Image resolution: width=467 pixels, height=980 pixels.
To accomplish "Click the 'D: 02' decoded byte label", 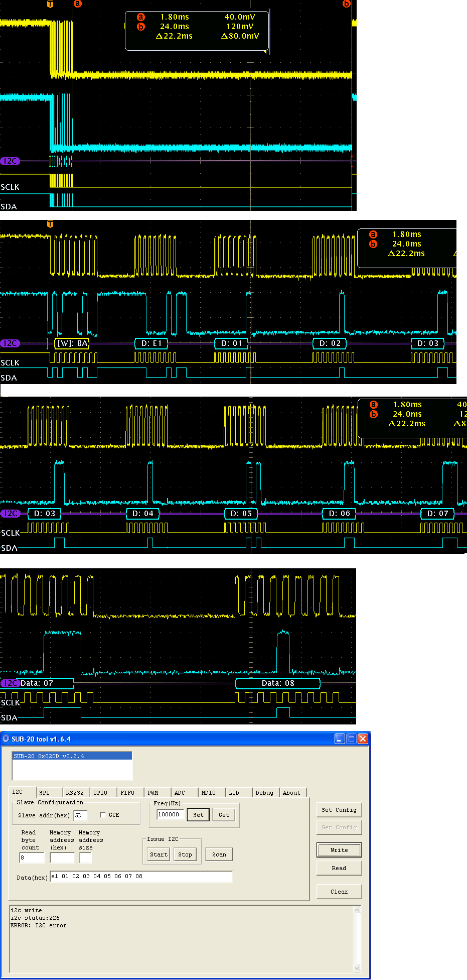I will tap(330, 343).
